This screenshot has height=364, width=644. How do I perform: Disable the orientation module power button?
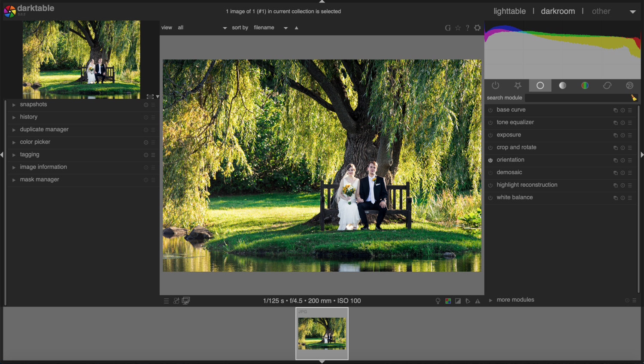click(490, 160)
